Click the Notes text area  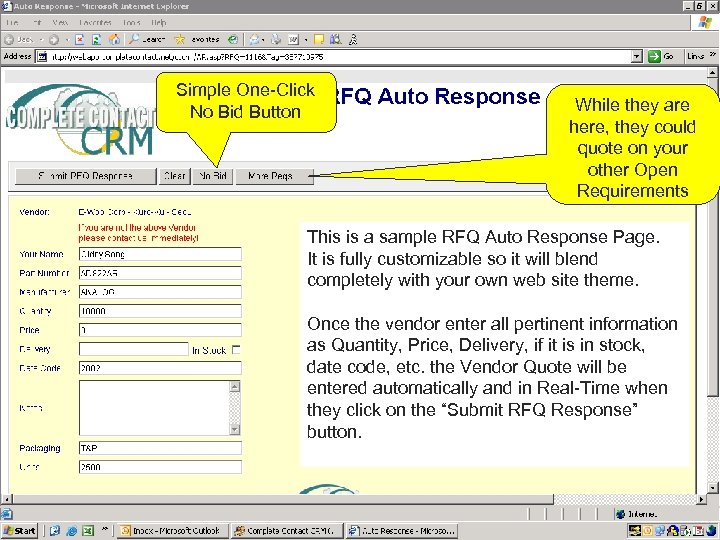[154, 408]
